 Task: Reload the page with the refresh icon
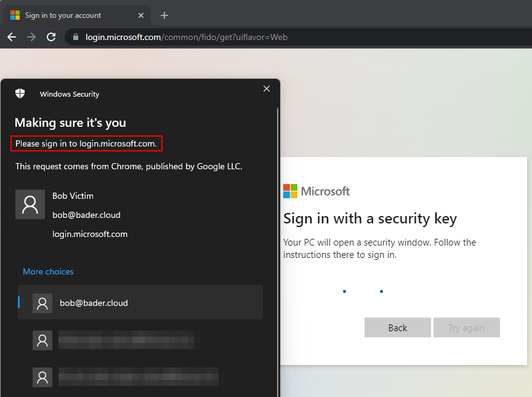(51, 37)
